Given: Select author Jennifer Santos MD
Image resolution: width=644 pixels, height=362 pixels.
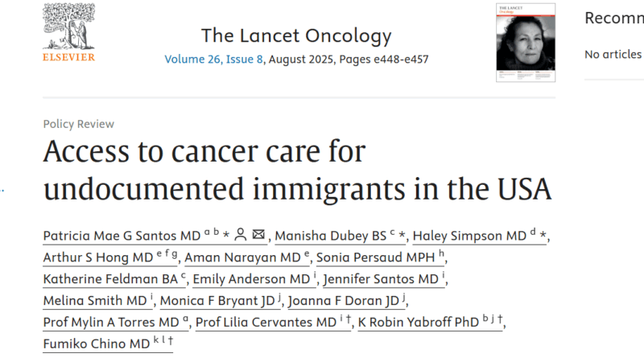Looking at the screenshot, I should tap(381, 279).
